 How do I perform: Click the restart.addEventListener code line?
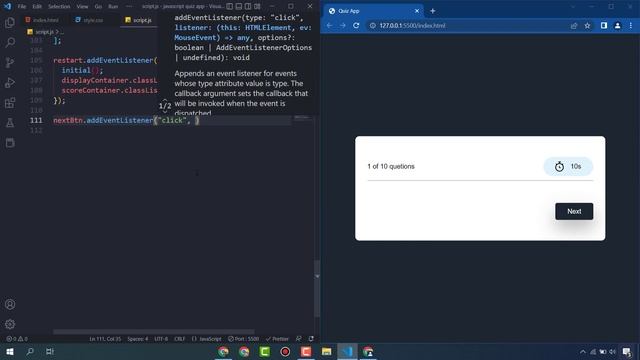(105, 60)
